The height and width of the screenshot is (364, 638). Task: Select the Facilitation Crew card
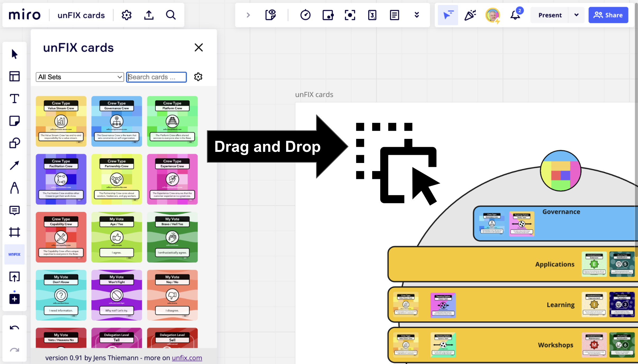[x=61, y=179]
